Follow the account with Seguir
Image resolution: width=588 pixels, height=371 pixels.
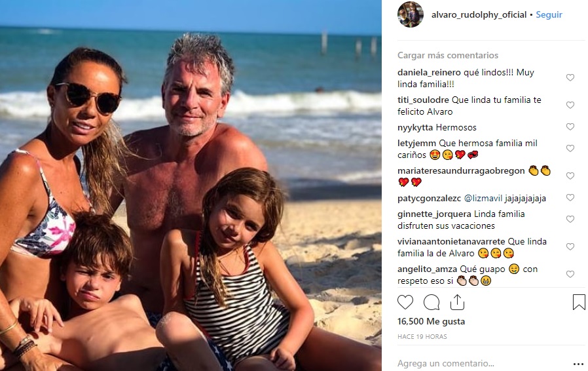pyautogui.click(x=549, y=14)
